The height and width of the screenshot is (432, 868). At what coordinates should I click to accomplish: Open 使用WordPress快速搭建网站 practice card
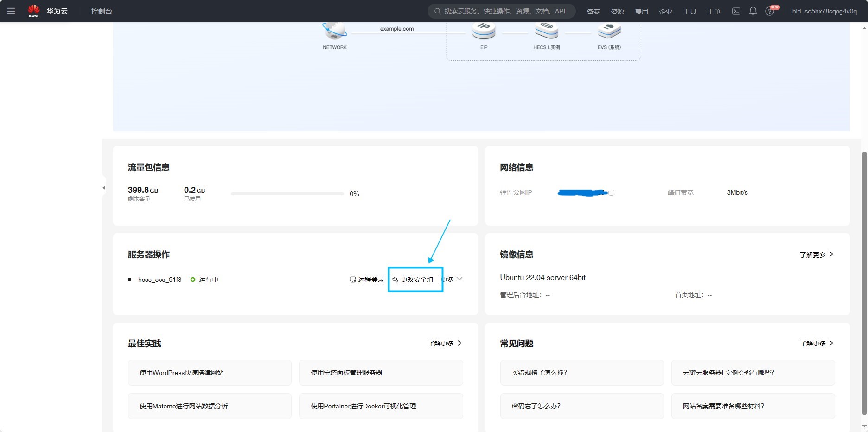pyautogui.click(x=210, y=373)
